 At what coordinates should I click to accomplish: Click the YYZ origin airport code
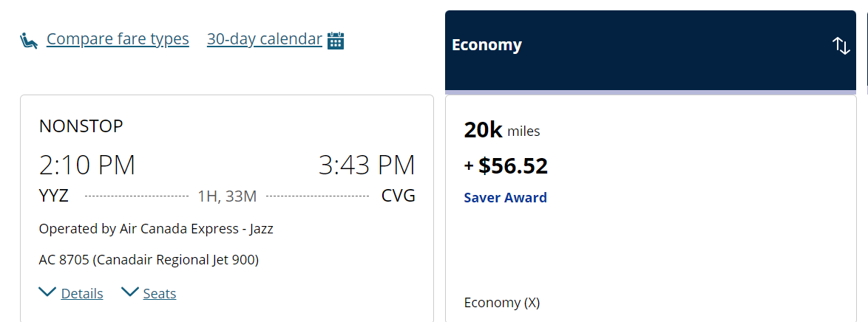(54, 196)
